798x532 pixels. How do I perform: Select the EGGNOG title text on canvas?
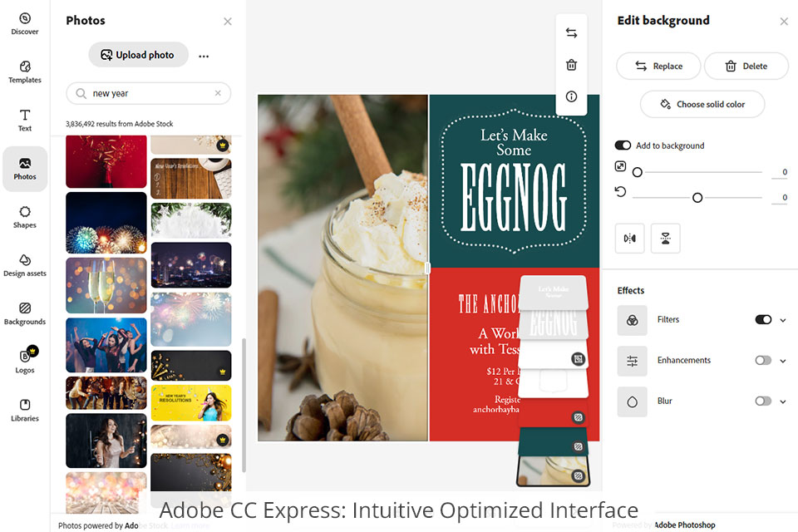[514, 197]
